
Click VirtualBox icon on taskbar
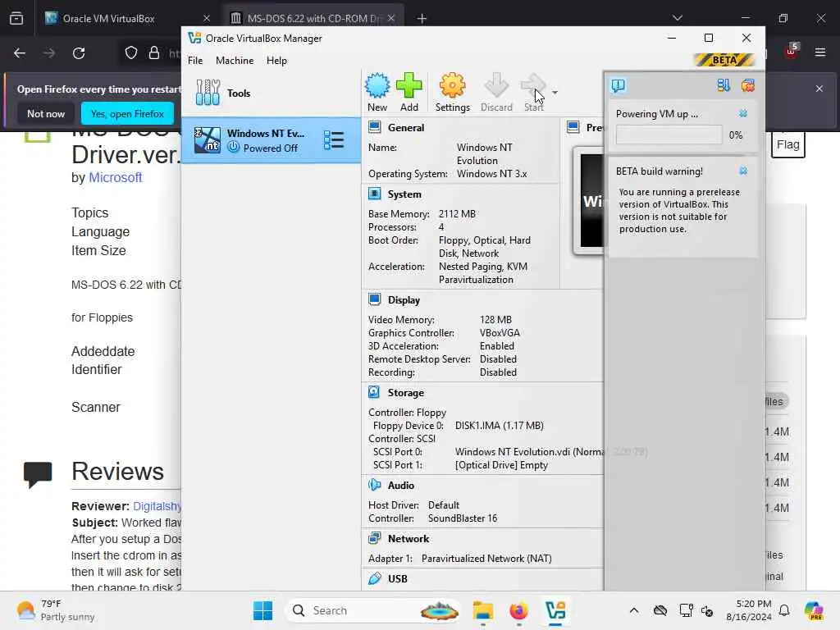555,610
